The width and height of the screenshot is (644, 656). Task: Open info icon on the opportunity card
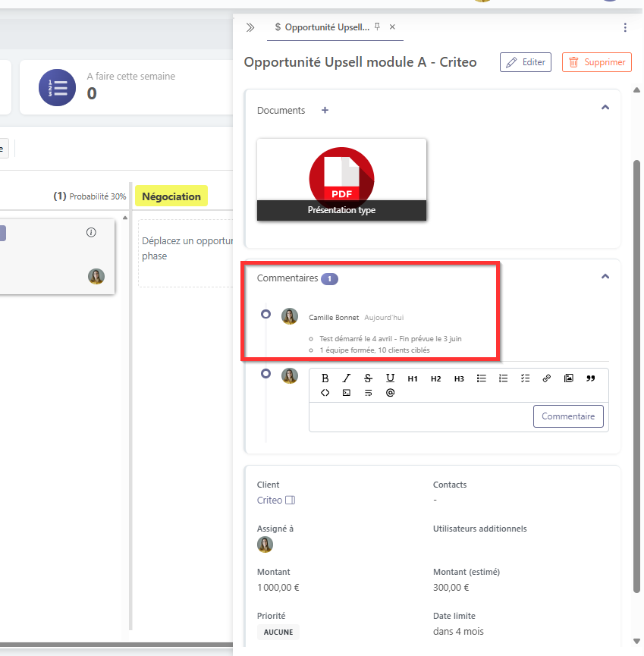click(91, 232)
